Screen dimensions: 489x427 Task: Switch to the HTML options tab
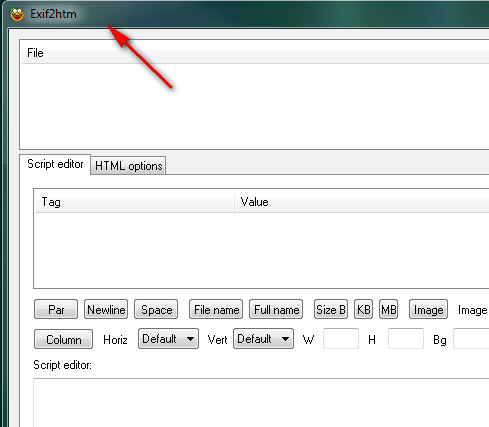[128, 165]
